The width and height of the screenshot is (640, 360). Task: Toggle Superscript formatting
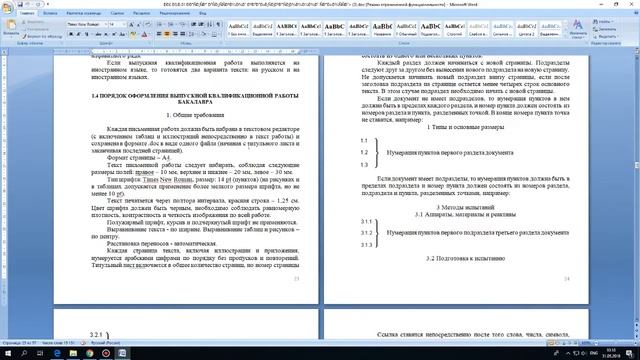114,34
